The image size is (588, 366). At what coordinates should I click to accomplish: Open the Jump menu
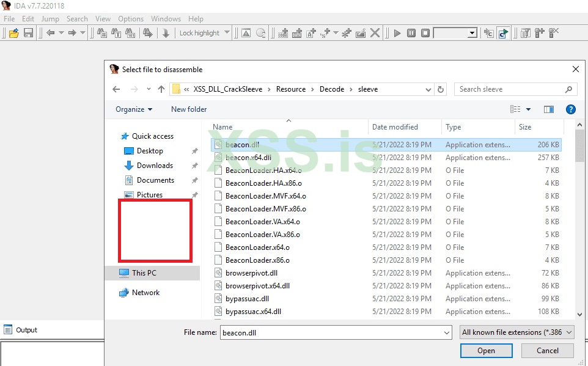pyautogui.click(x=50, y=19)
